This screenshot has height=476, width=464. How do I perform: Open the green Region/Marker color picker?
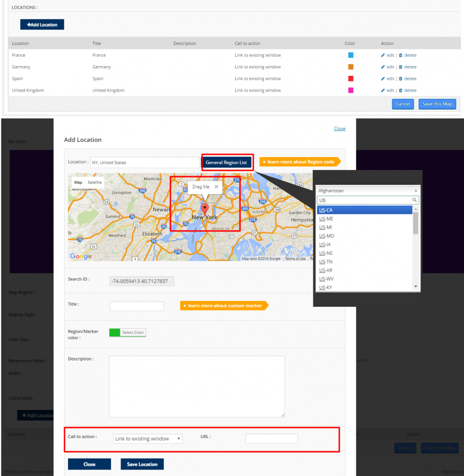115,332
